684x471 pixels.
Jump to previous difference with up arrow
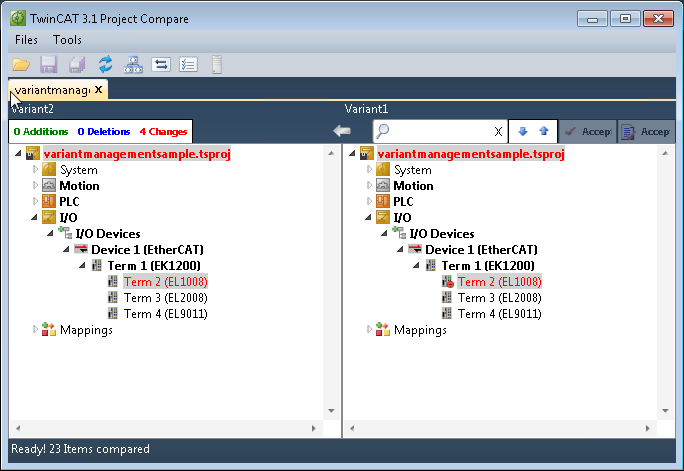(x=543, y=131)
